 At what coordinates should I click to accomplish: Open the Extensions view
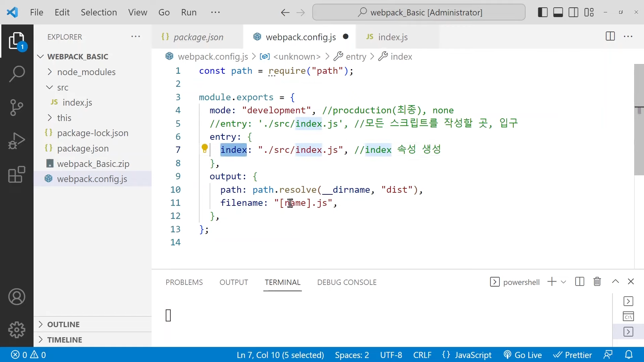pos(16,174)
